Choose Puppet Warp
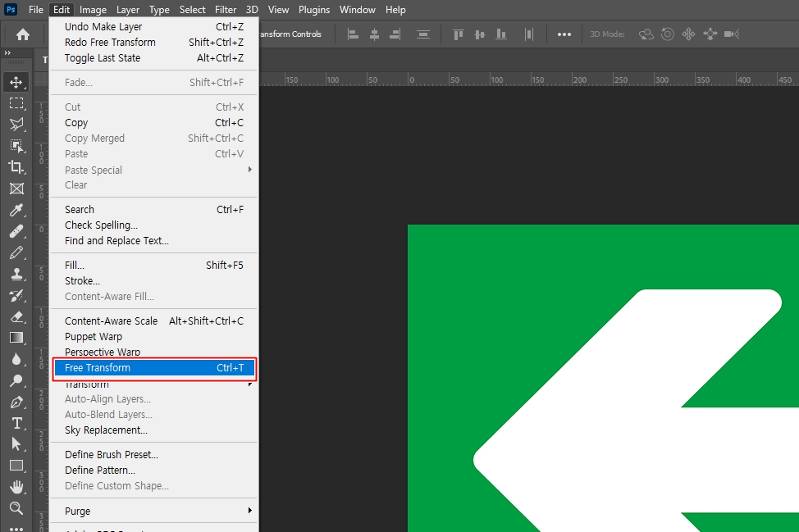The height and width of the screenshot is (532, 799). click(154, 337)
